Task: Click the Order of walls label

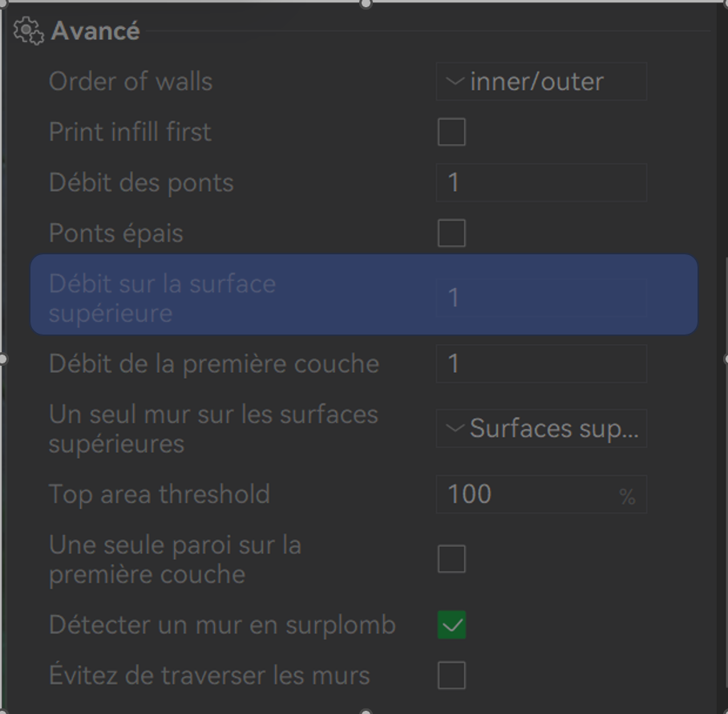Action: pos(131,82)
